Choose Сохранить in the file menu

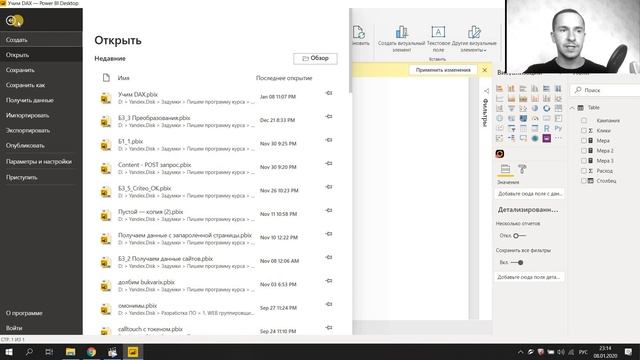pos(41,70)
